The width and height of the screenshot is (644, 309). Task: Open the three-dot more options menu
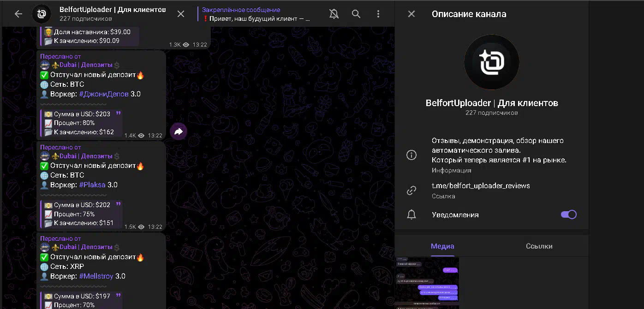(378, 14)
